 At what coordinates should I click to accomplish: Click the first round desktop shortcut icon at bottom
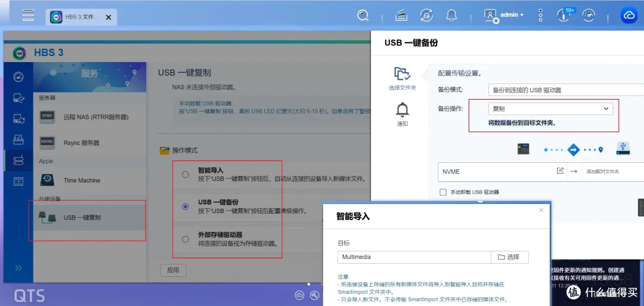coord(299,295)
